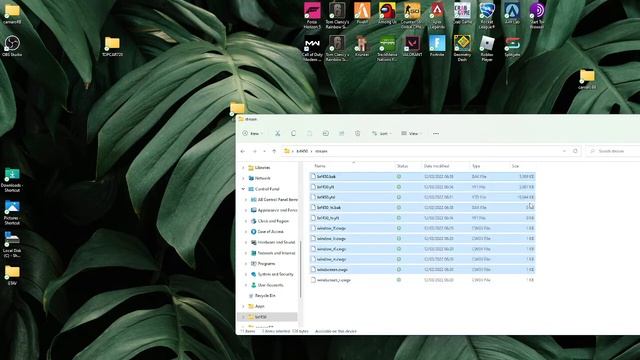Sort by Date modified column header

(436, 166)
